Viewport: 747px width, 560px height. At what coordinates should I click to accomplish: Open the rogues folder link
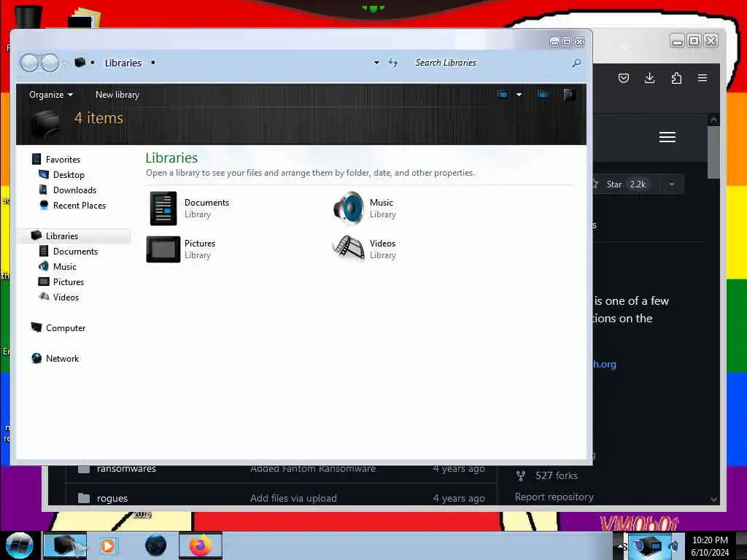pos(112,498)
